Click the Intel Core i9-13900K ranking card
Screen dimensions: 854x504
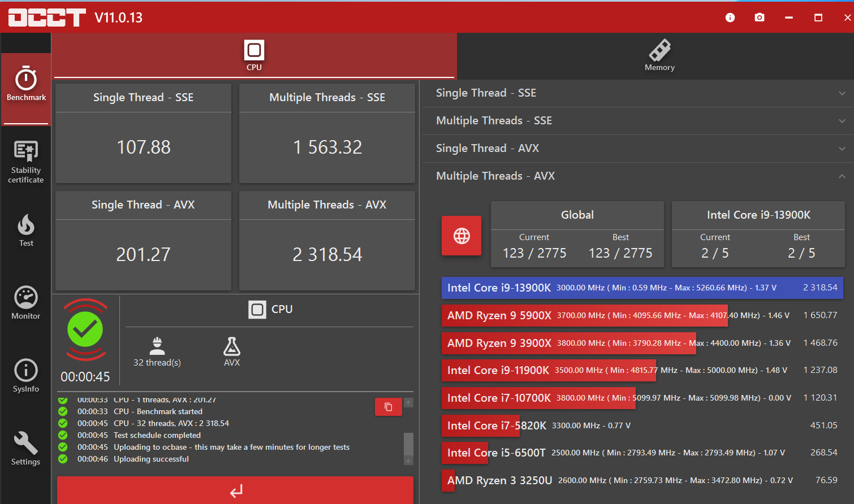coord(758,234)
